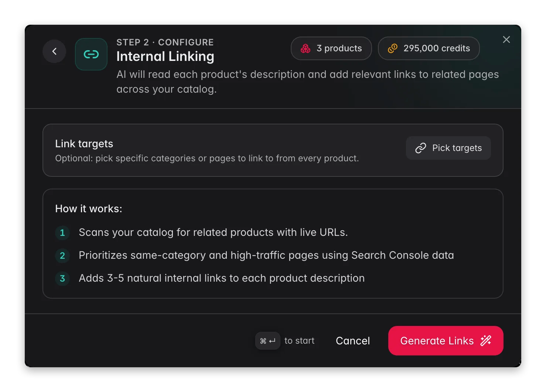The width and height of the screenshot is (546, 392).
Task: Click the 'AI will read each product's description' text
Action: tap(308, 82)
